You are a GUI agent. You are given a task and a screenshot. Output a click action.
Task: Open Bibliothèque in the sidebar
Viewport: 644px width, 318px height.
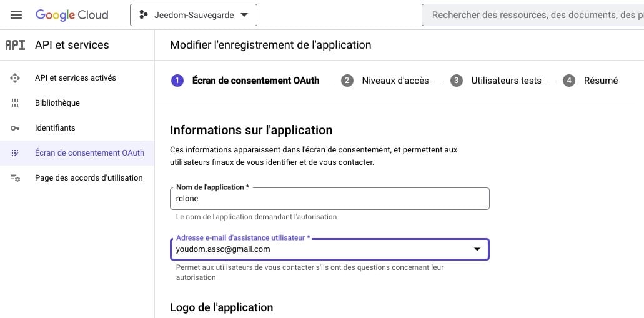[x=77, y=103]
